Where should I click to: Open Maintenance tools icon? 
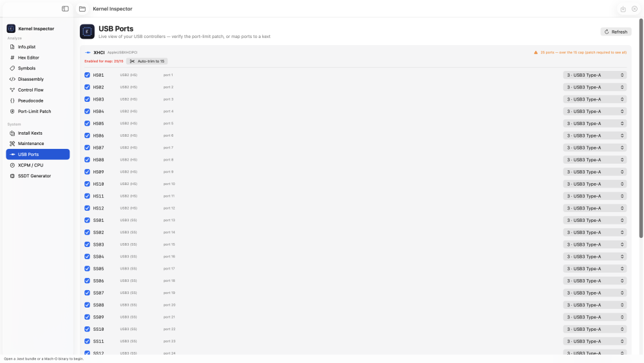click(12, 144)
